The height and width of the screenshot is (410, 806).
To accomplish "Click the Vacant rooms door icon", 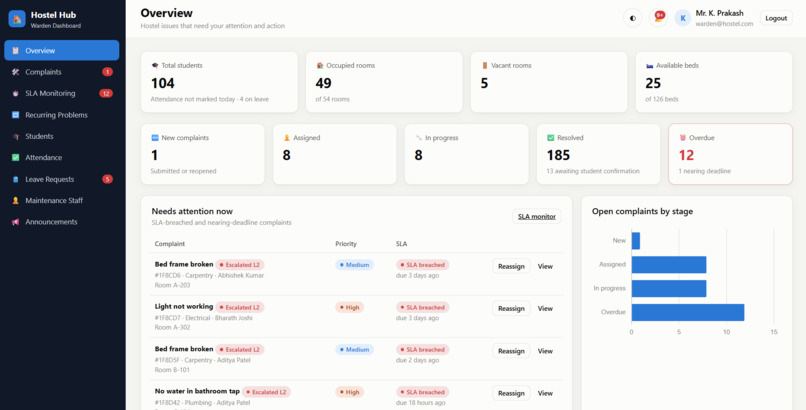I will click(484, 66).
